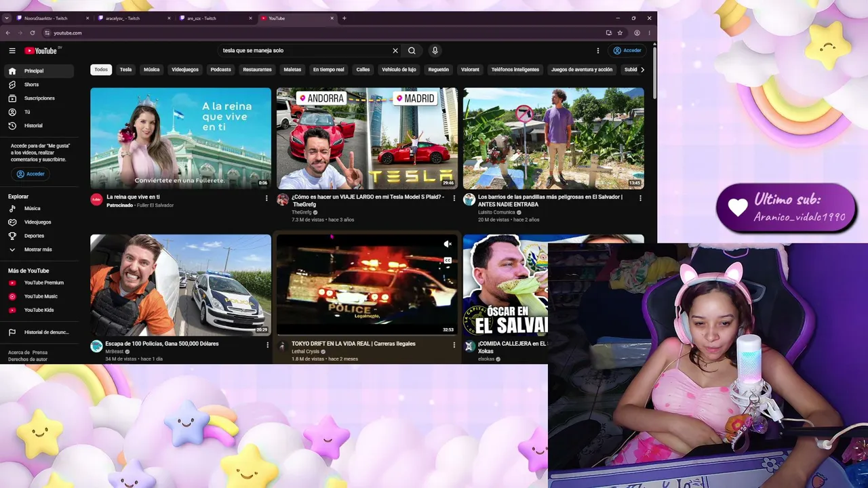Image resolution: width=868 pixels, height=488 pixels.
Task: Open options for Luisito Comunica video
Action: coord(640,198)
